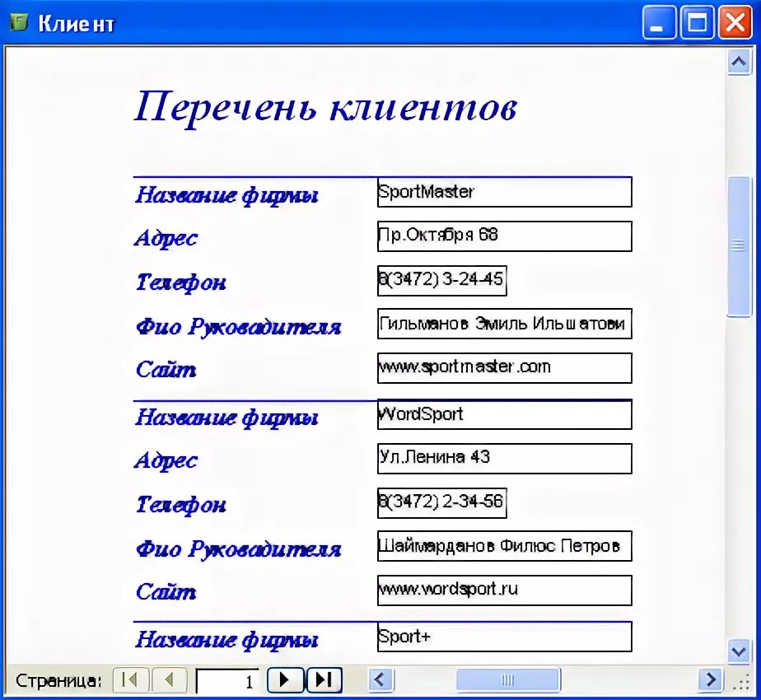
Task: Maximize the Клиент window
Action: click(x=697, y=22)
